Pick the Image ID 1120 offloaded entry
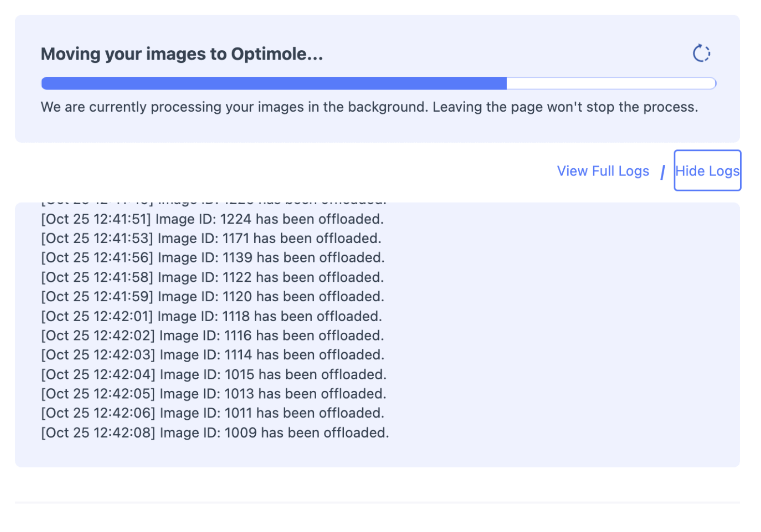Screen dimensions: 761x532 [213, 296]
